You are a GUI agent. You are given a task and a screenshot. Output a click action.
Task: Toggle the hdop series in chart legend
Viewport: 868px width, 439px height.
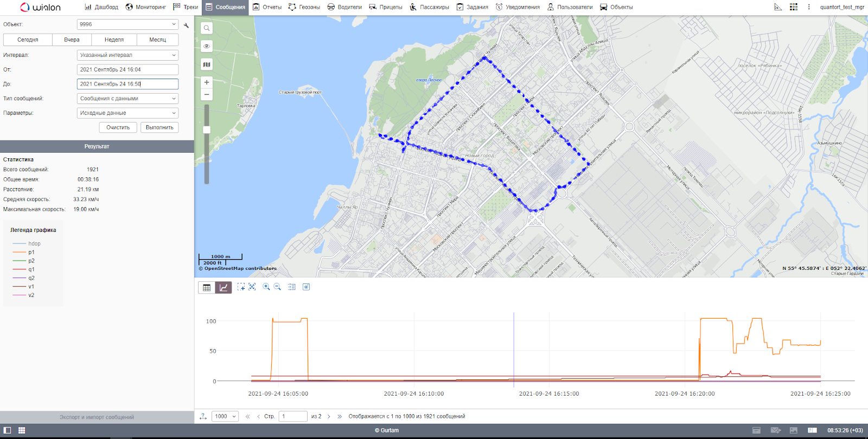click(x=34, y=244)
